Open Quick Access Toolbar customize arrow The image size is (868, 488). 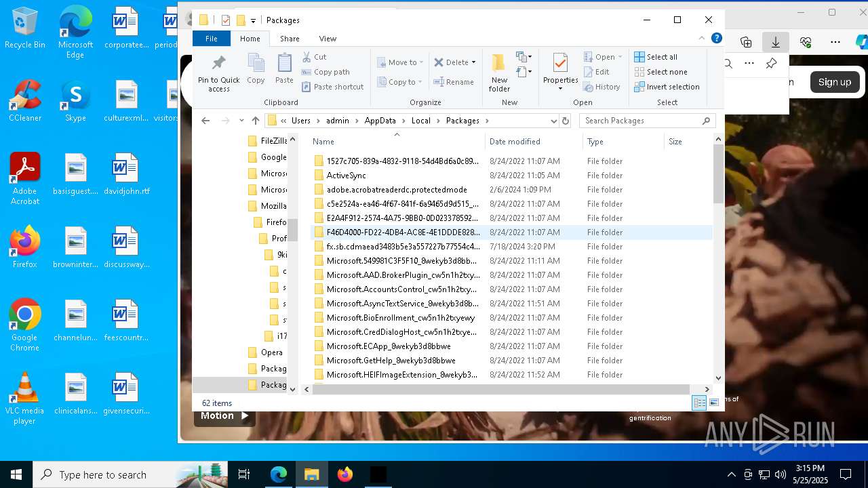coord(253,20)
